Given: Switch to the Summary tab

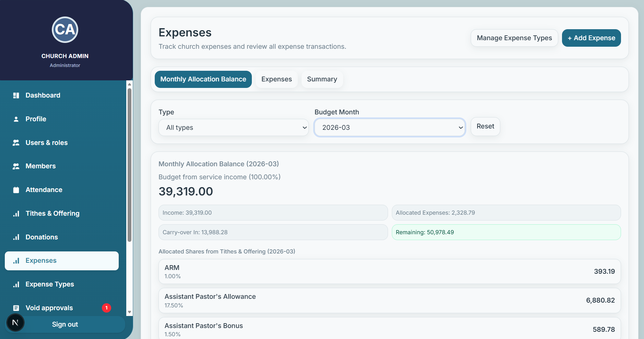Looking at the screenshot, I should click(x=322, y=79).
